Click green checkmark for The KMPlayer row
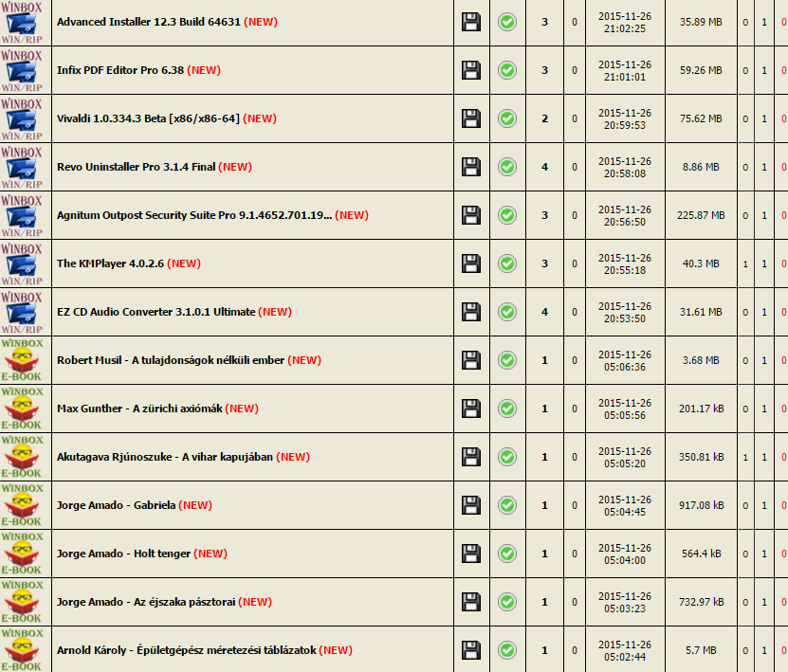Viewport: 788px width, 672px height. tap(507, 263)
